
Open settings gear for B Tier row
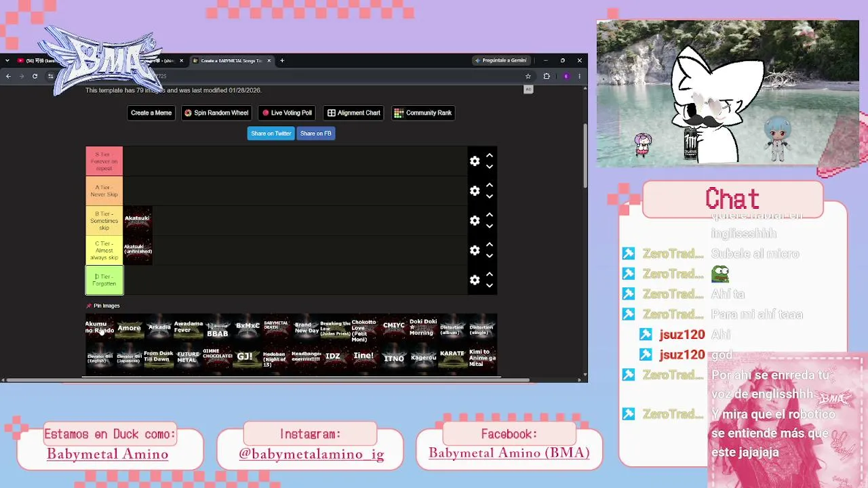click(x=475, y=221)
